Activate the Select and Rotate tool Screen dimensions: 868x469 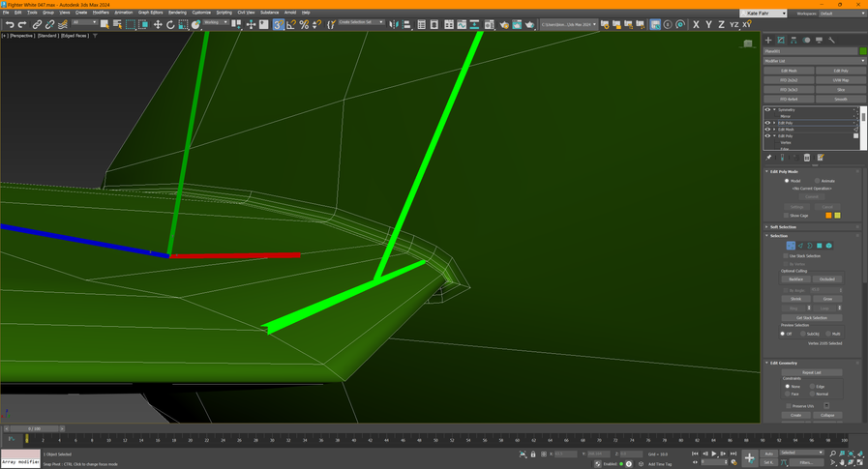coord(170,24)
